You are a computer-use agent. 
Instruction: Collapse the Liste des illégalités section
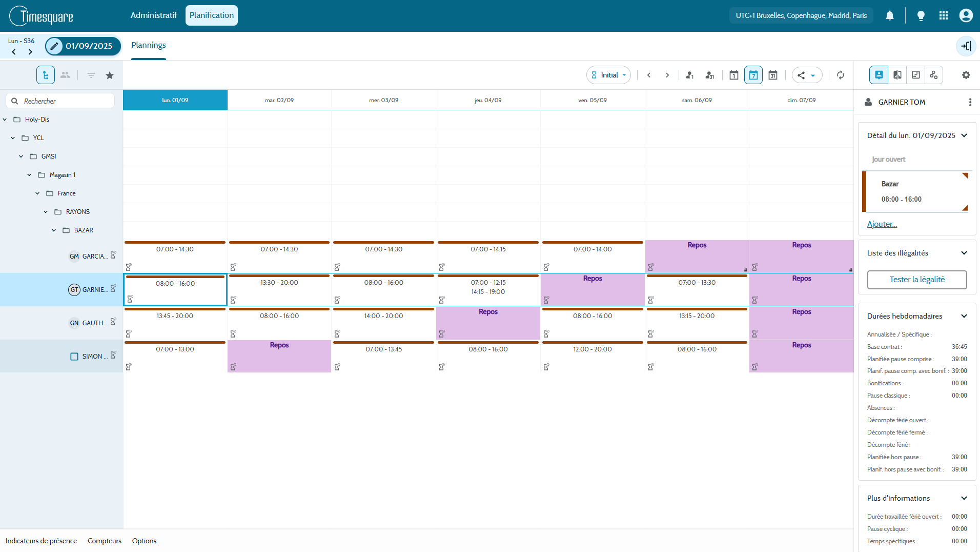click(964, 253)
